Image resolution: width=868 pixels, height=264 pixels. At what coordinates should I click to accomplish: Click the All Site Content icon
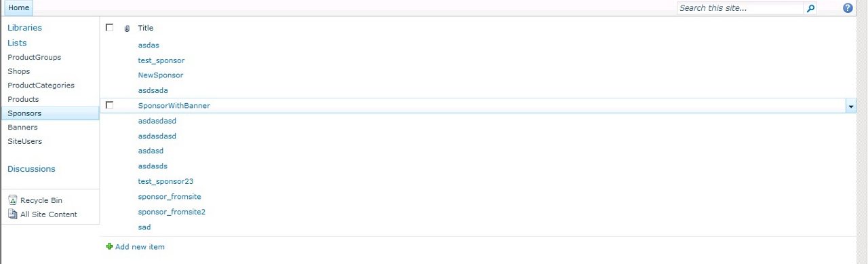(x=13, y=214)
